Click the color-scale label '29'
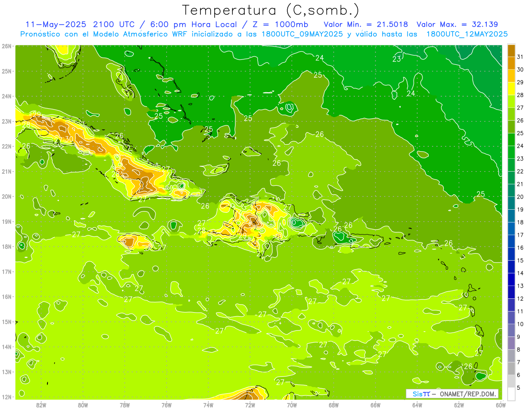The height and width of the screenshot is (411, 532). pyautogui.click(x=520, y=82)
